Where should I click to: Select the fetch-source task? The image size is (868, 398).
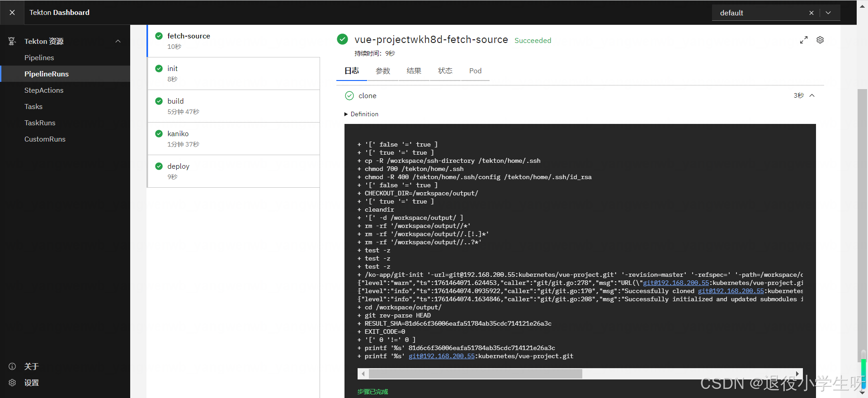234,41
